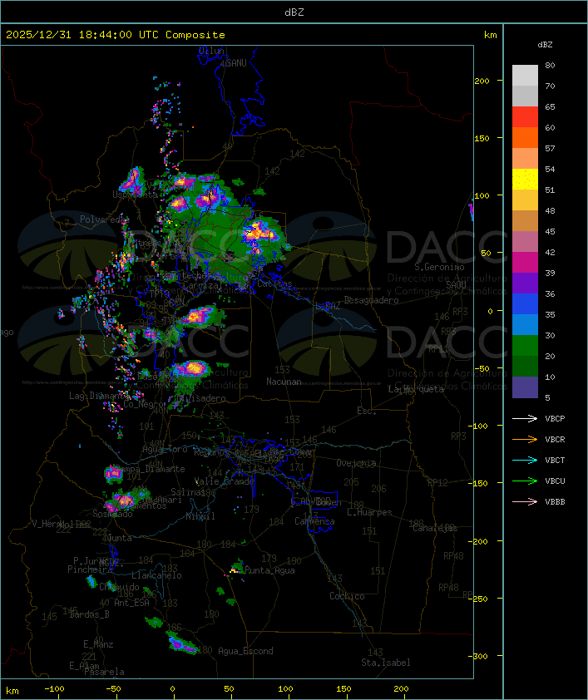Click the storm cell near Punta_Agua
This screenshot has height=700, width=588.
coord(236,568)
